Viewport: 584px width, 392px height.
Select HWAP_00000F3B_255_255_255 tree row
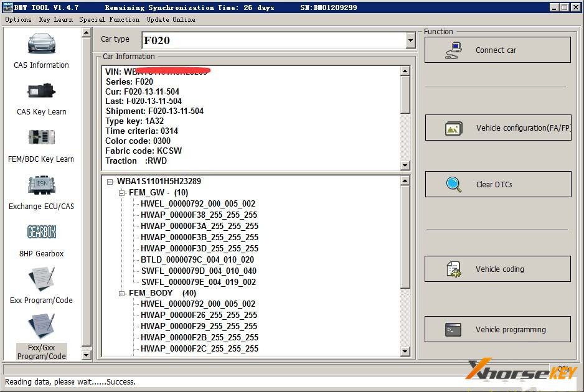[x=199, y=237]
